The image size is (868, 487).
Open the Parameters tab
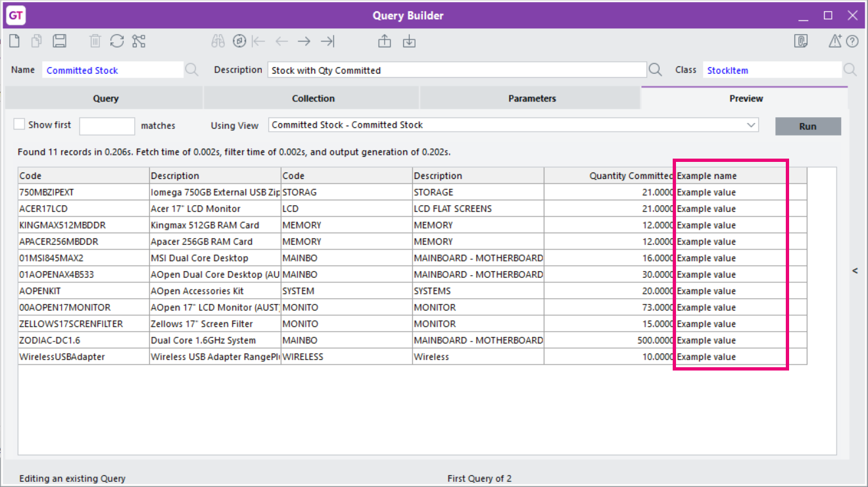[x=532, y=99]
